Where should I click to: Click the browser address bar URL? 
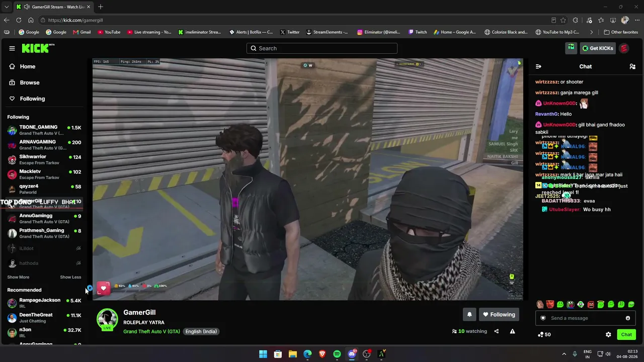tap(75, 20)
